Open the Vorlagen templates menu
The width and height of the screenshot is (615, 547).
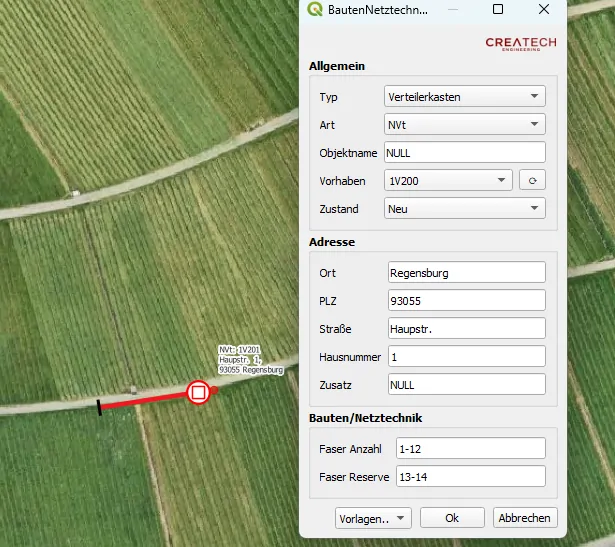coord(374,518)
